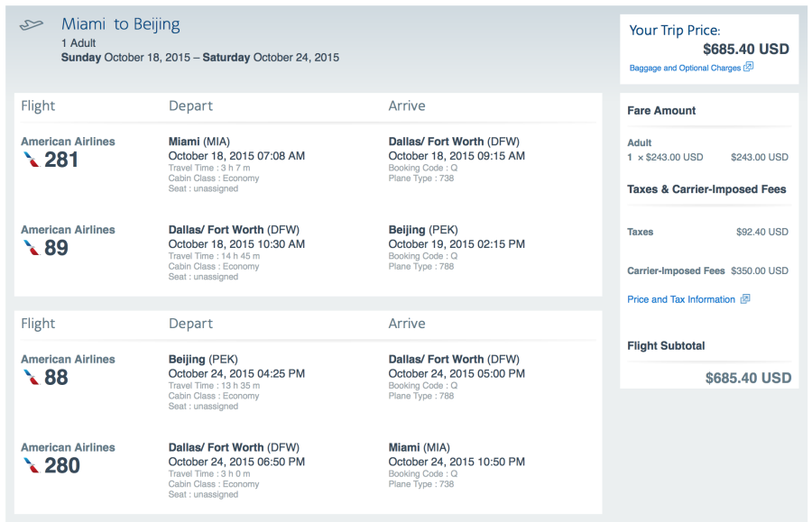Click the Flight Subtotal amount

[748, 378]
